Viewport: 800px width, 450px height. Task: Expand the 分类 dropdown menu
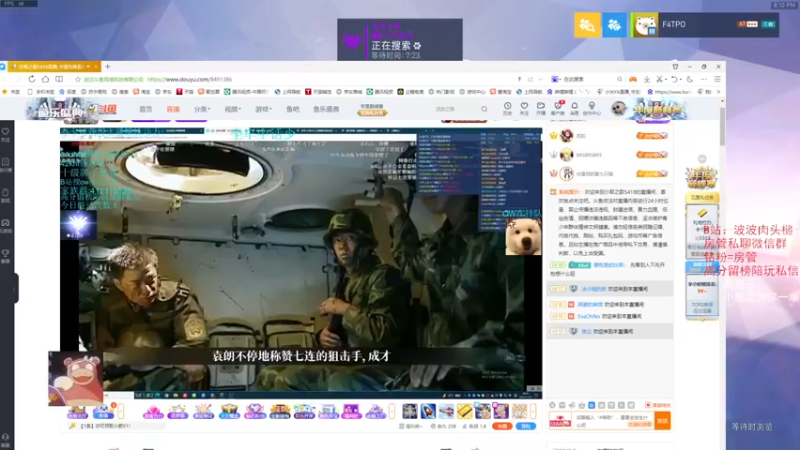202,109
